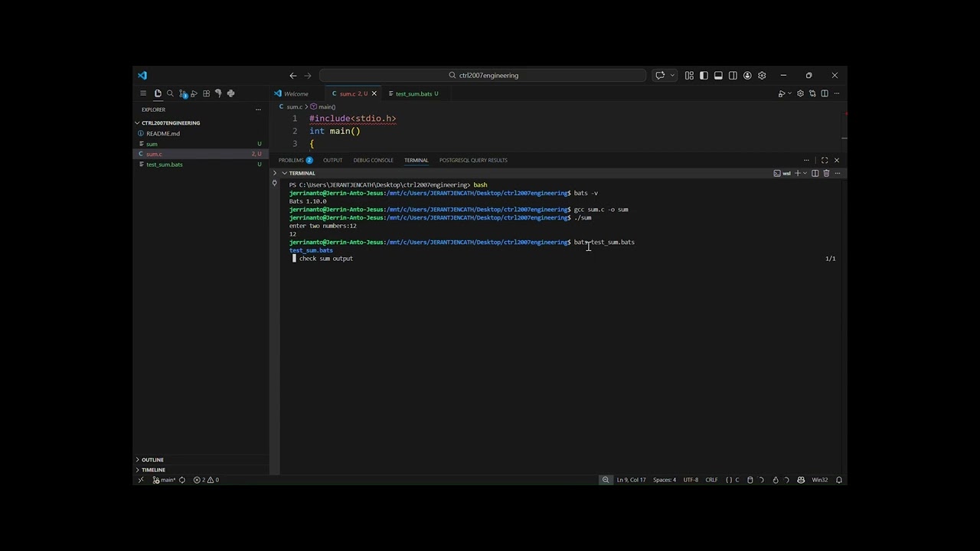Image resolution: width=980 pixels, height=551 pixels.
Task: Open the DEBUG CONSOLE panel tab
Action: coord(373,160)
